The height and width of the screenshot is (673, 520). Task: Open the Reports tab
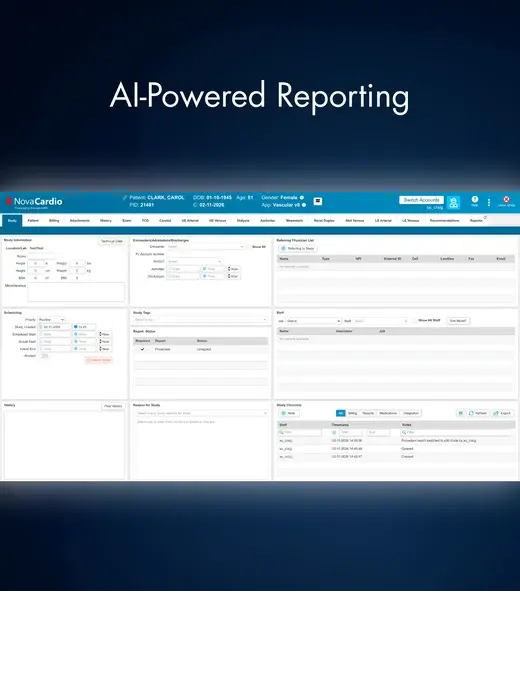click(x=476, y=221)
